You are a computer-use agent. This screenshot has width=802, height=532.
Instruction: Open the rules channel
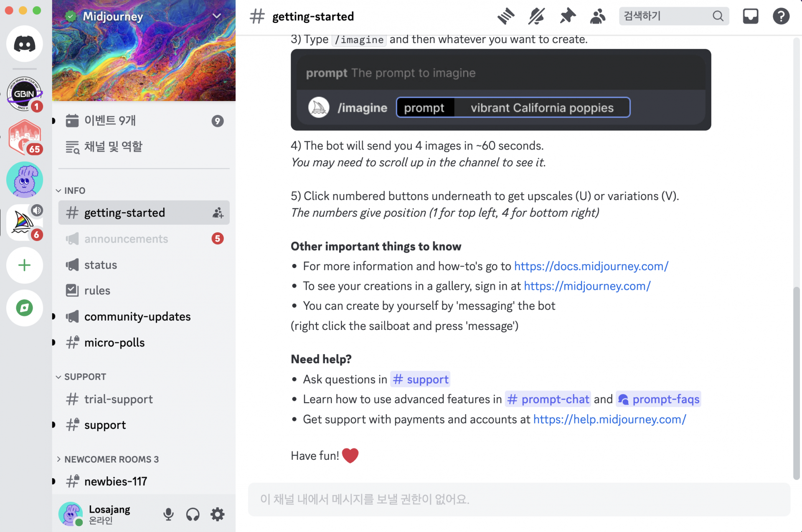[x=97, y=291]
